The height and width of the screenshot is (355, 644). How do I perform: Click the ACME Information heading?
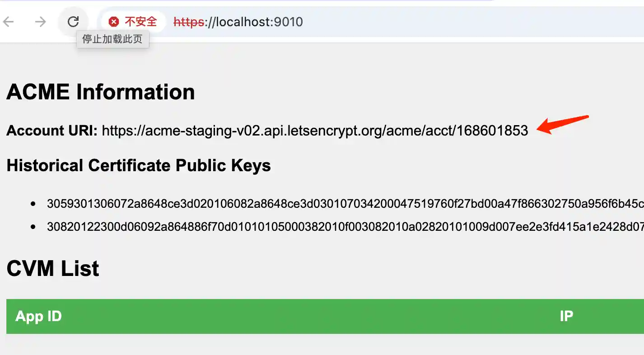100,92
